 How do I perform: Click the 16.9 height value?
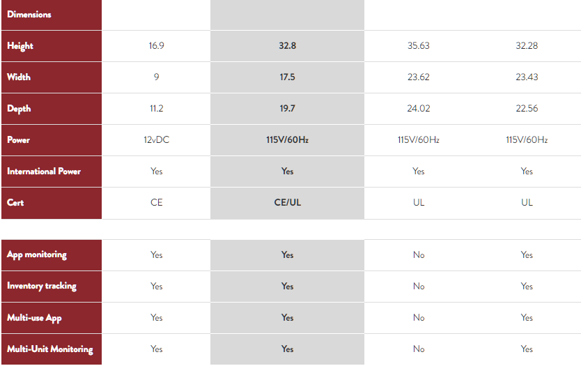tap(156, 46)
